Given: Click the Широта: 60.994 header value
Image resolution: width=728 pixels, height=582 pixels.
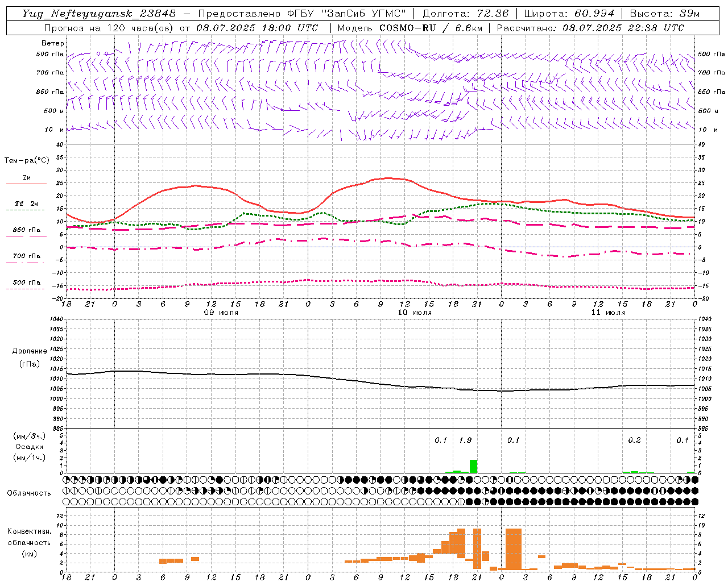Looking at the screenshot, I should (569, 14).
